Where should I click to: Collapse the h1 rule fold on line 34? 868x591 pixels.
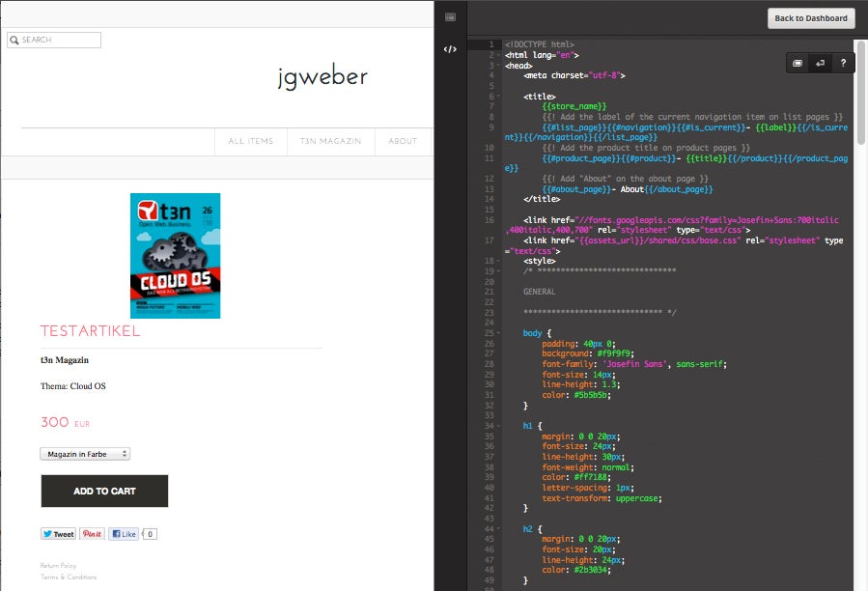pos(498,426)
